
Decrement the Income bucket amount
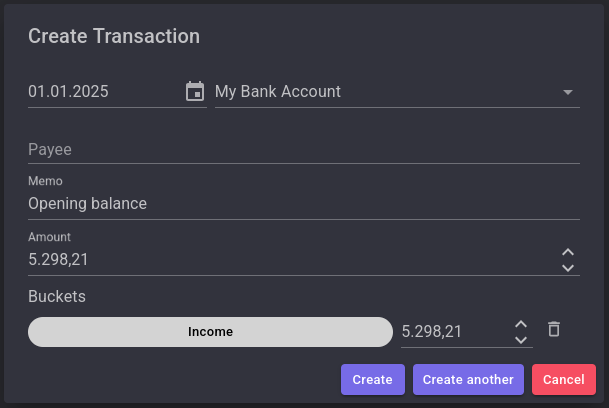(520, 340)
